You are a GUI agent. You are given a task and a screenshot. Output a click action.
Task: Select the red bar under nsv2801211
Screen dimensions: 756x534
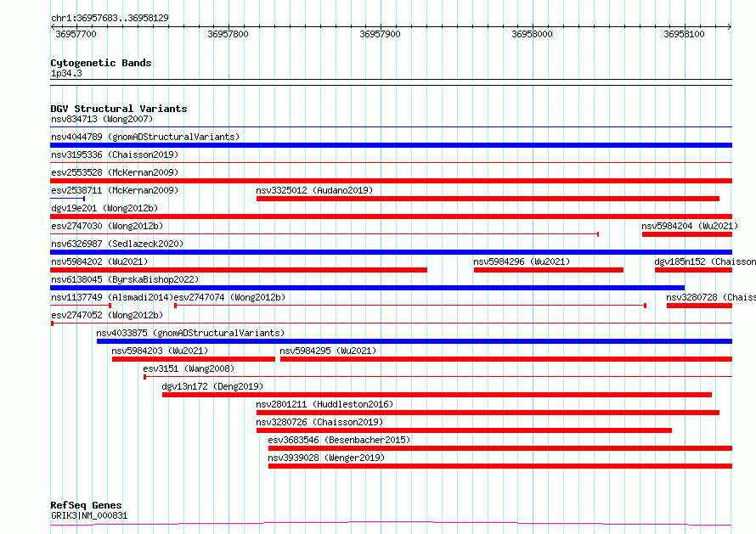[x=488, y=413]
